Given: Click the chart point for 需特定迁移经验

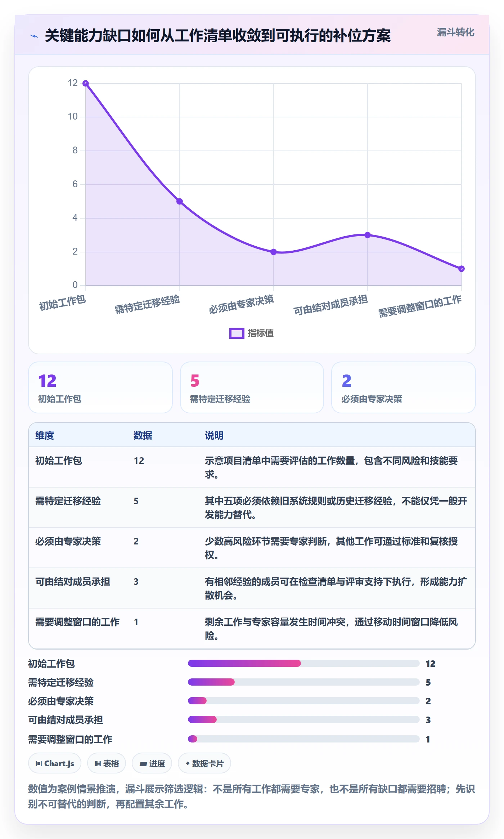Looking at the screenshot, I should 180,201.
